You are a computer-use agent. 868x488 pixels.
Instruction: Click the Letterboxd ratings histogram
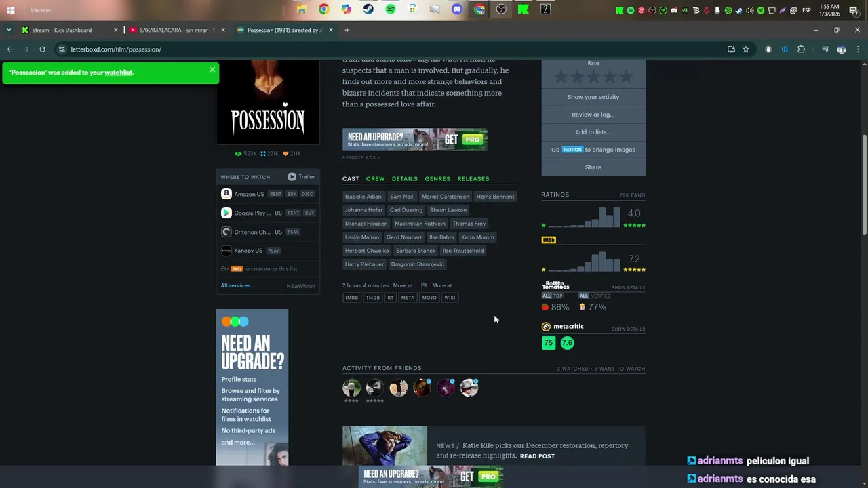[584, 217]
